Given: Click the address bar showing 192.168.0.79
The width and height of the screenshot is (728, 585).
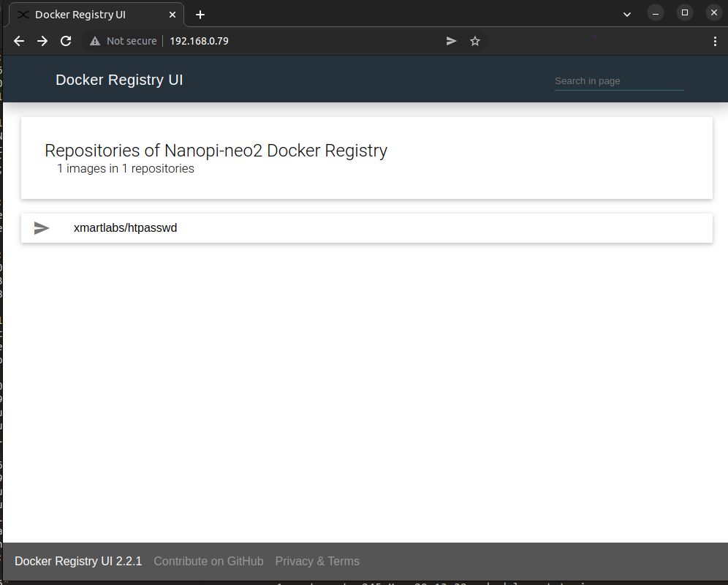Looking at the screenshot, I should pos(199,41).
